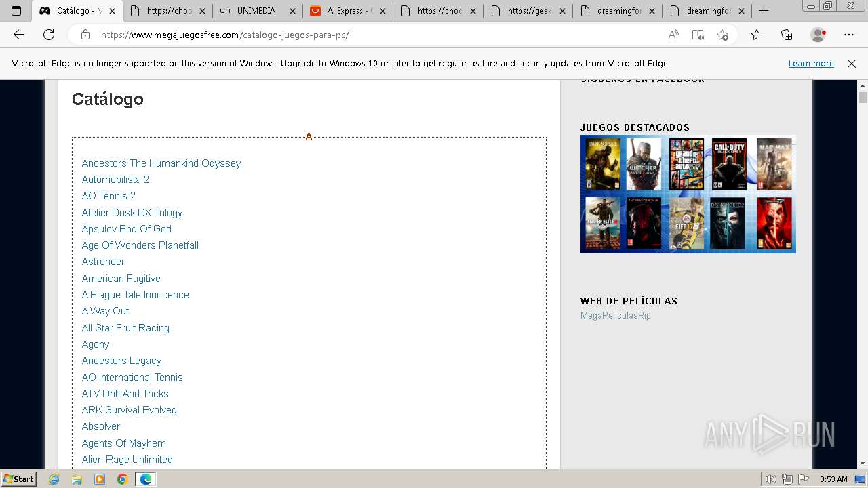Open a new browser tab
868x488 pixels.
click(764, 11)
